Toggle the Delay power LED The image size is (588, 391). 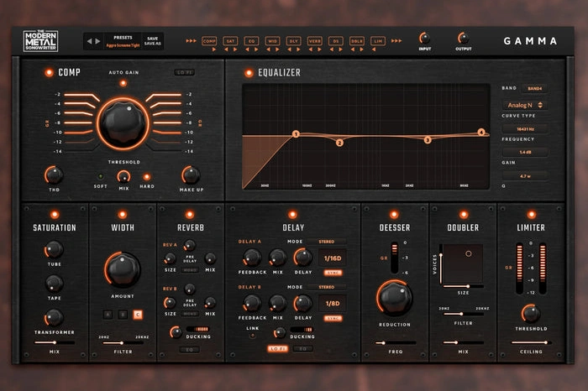292,215
